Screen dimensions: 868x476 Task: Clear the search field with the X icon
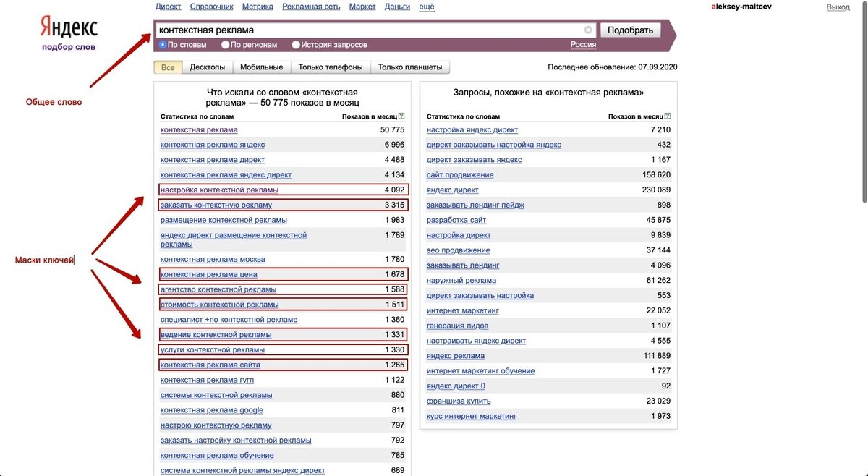(587, 30)
